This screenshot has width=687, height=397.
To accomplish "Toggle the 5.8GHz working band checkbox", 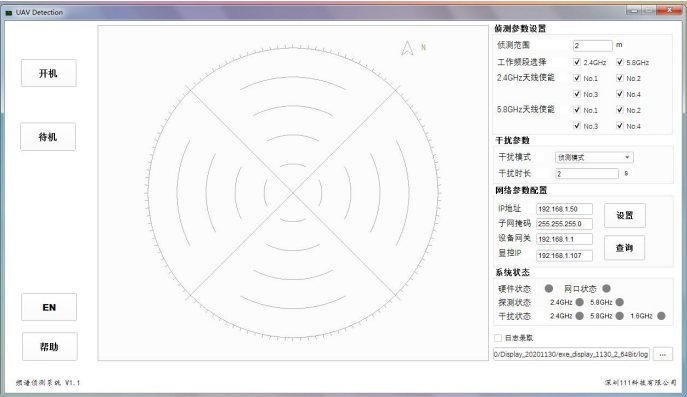I will click(x=620, y=62).
